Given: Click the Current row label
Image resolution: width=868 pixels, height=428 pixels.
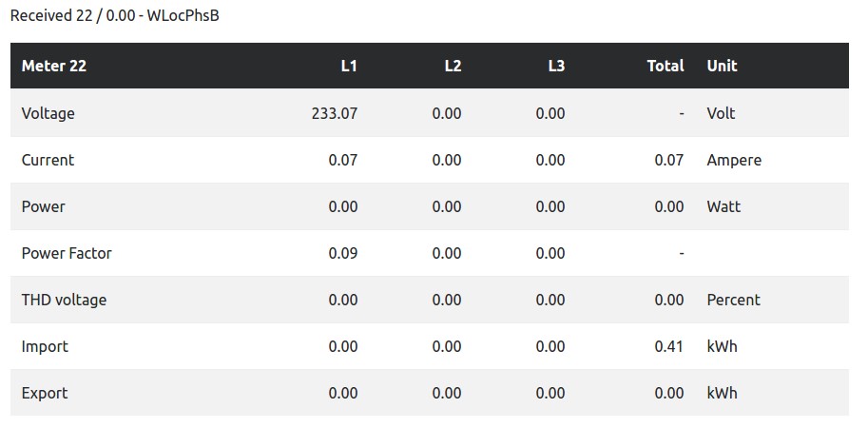Looking at the screenshot, I should pos(48,160).
